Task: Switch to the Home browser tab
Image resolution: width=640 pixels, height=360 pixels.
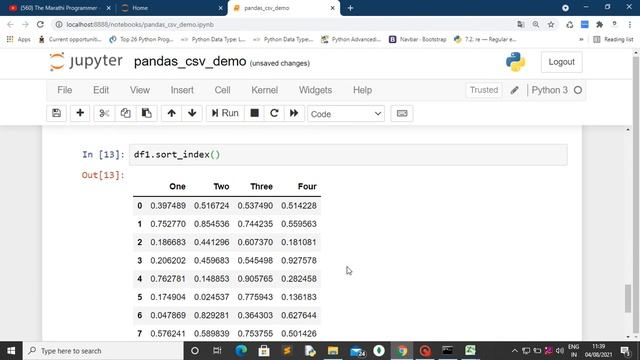Action: 171,8
